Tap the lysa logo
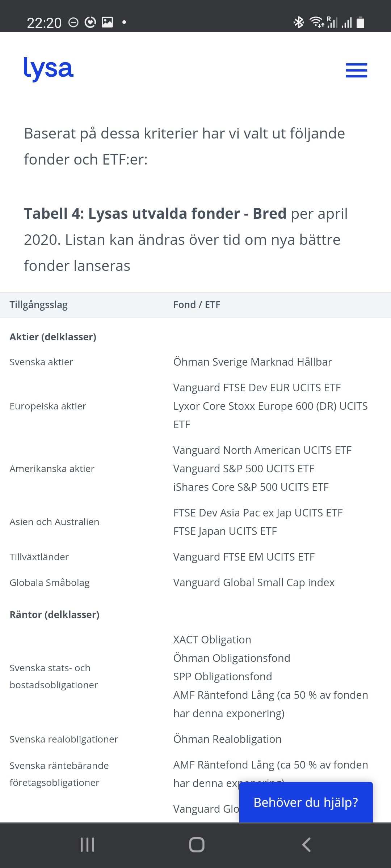 pos(49,69)
